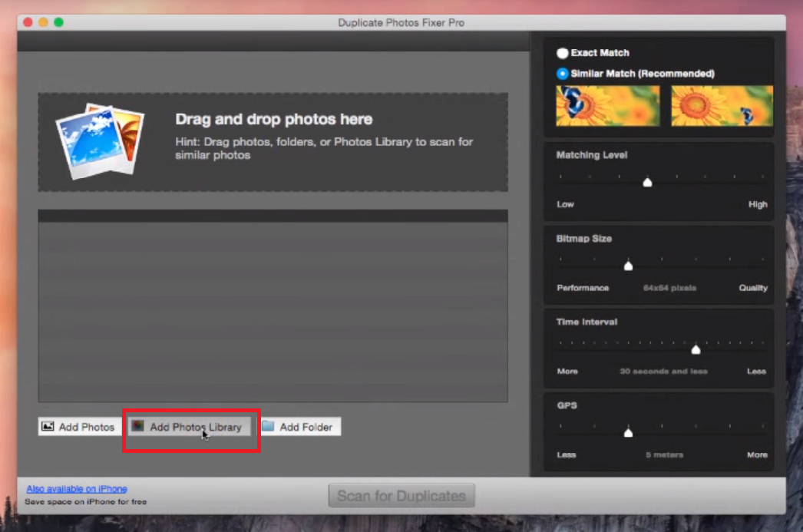
Task: Click the Add Folder button label
Action: coord(306,427)
